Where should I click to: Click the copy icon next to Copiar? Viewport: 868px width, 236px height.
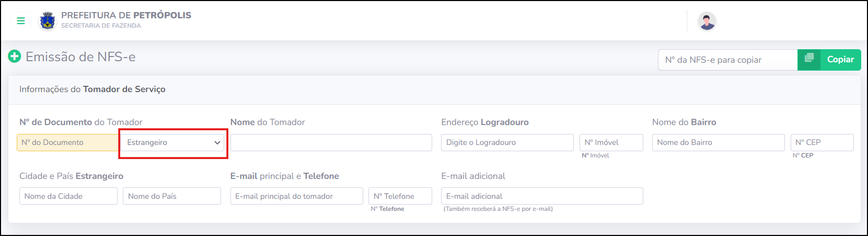coord(809,58)
